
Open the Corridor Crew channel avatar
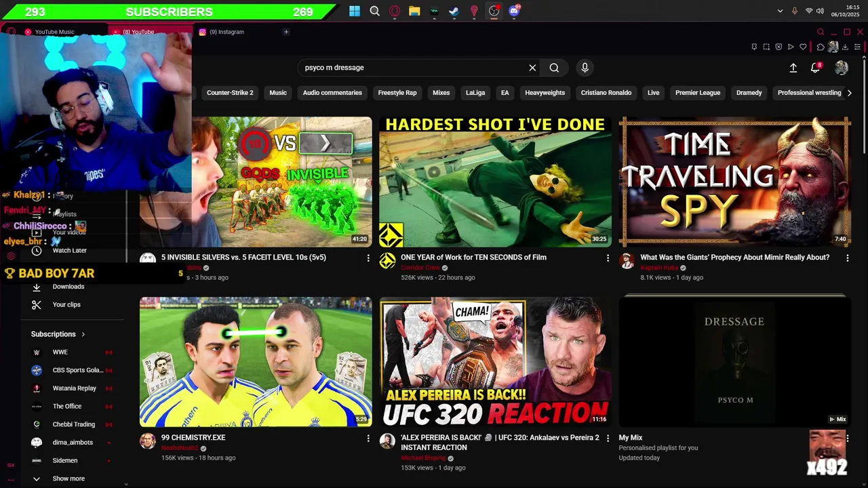387,261
